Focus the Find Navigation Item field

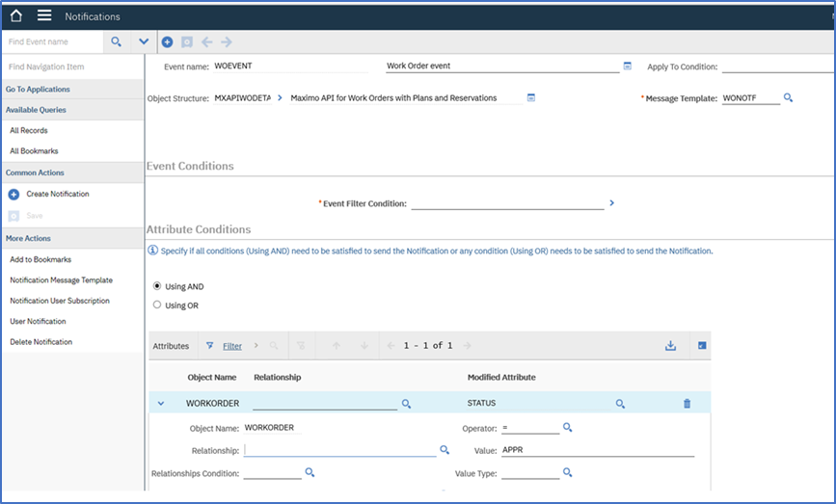(x=73, y=66)
